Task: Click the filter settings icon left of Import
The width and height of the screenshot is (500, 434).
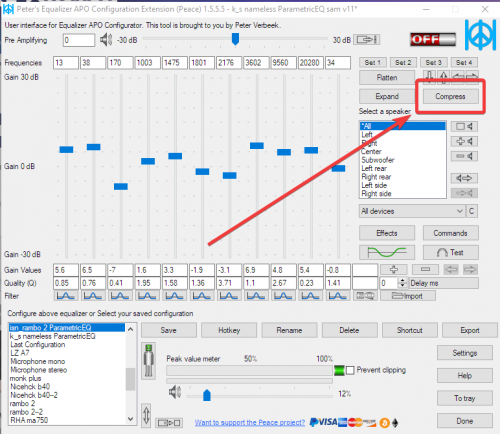Action: coord(365,296)
